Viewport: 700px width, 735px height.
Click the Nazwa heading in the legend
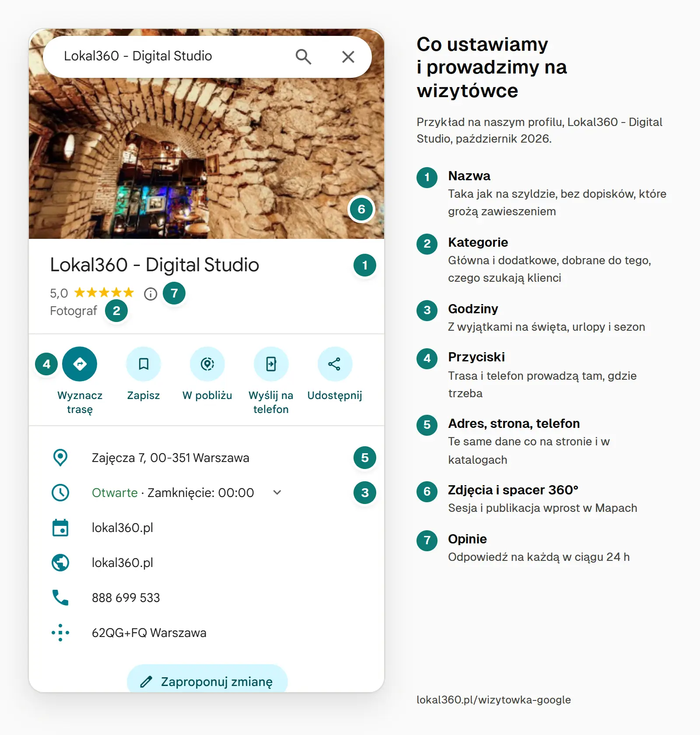coord(469,176)
